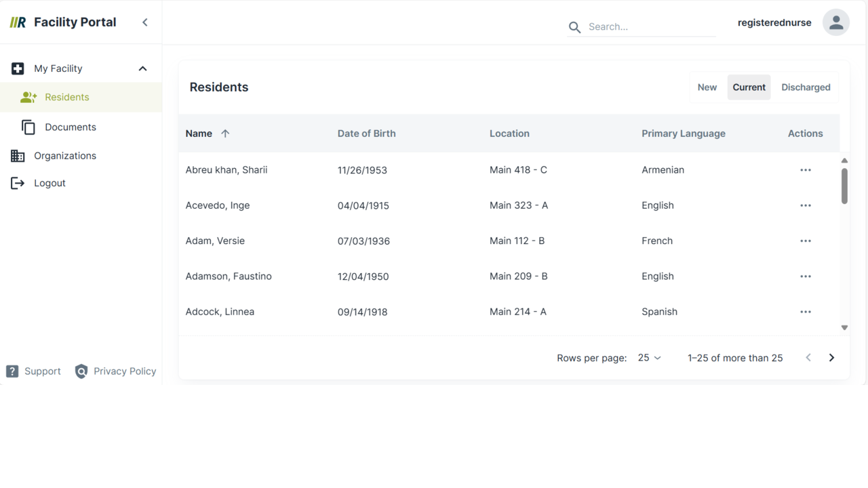Click into the Search input field
This screenshot has width=868, height=488.
pos(651,27)
